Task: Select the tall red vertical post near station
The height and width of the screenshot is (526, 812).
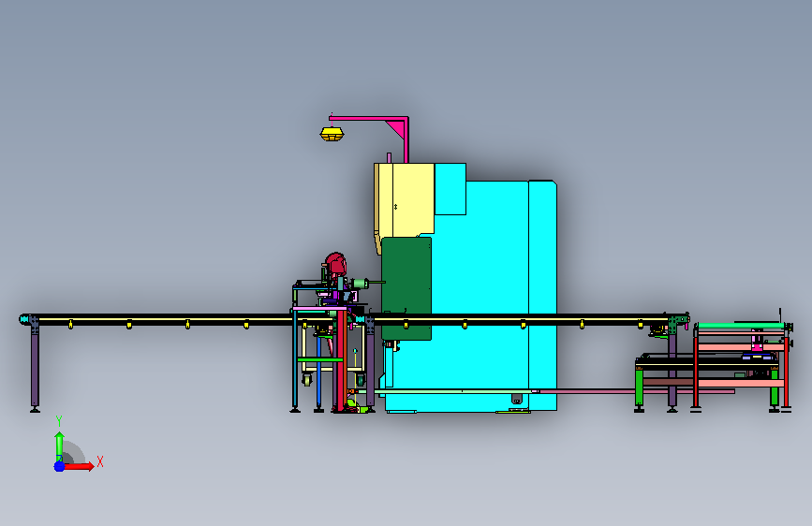Action: click(x=341, y=360)
